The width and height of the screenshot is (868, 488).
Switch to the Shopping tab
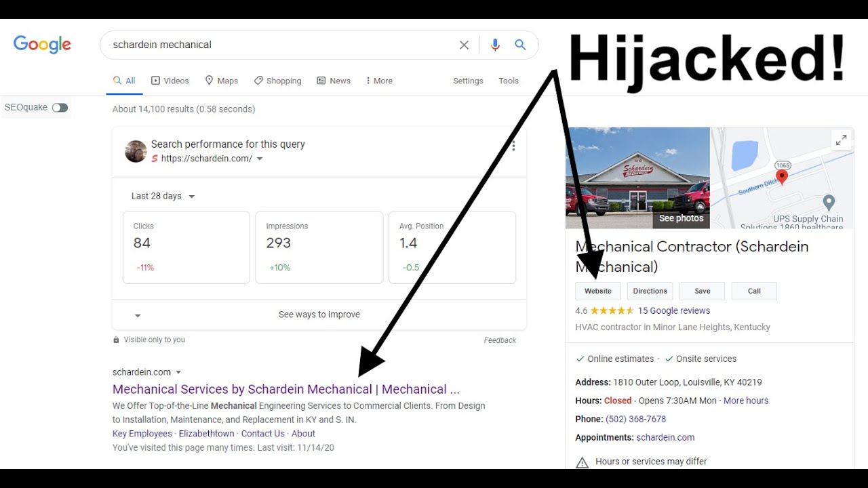277,81
